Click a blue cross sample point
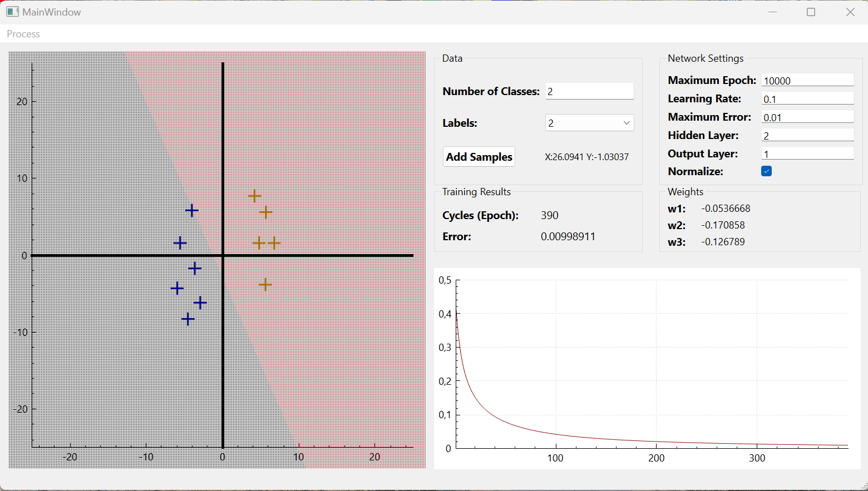Screen dimensions: 868x491 [x=192, y=210]
